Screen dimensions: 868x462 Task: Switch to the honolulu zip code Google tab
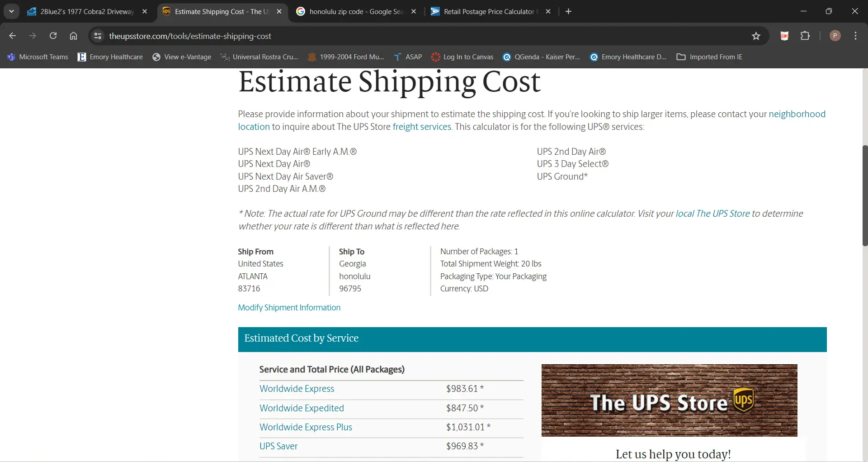point(356,12)
